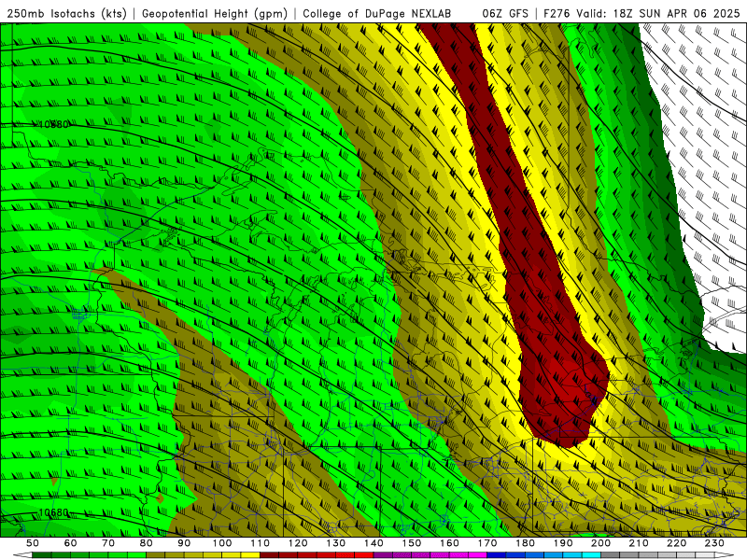Click the 190 legend value
The width and height of the screenshot is (747, 560).
[x=564, y=543]
